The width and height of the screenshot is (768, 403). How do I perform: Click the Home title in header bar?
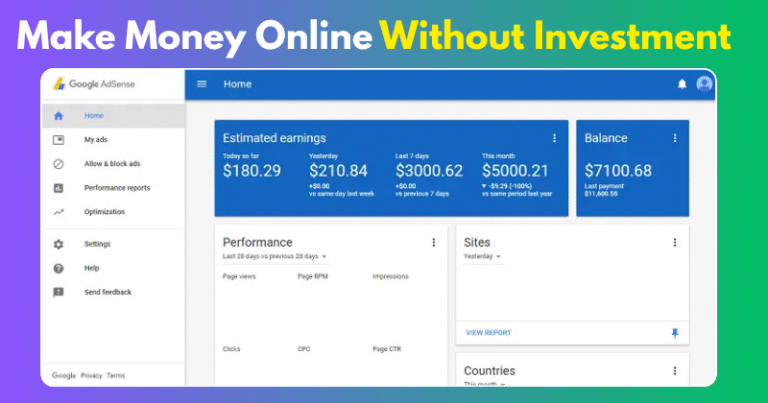[x=238, y=84]
